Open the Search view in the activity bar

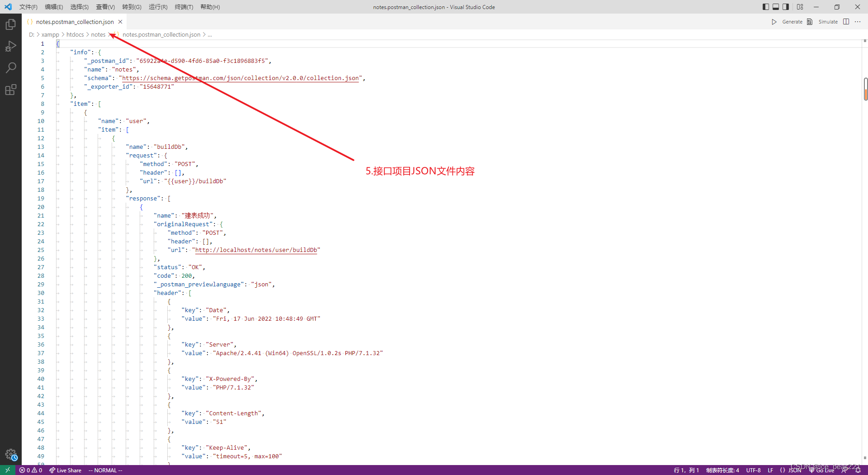11,68
